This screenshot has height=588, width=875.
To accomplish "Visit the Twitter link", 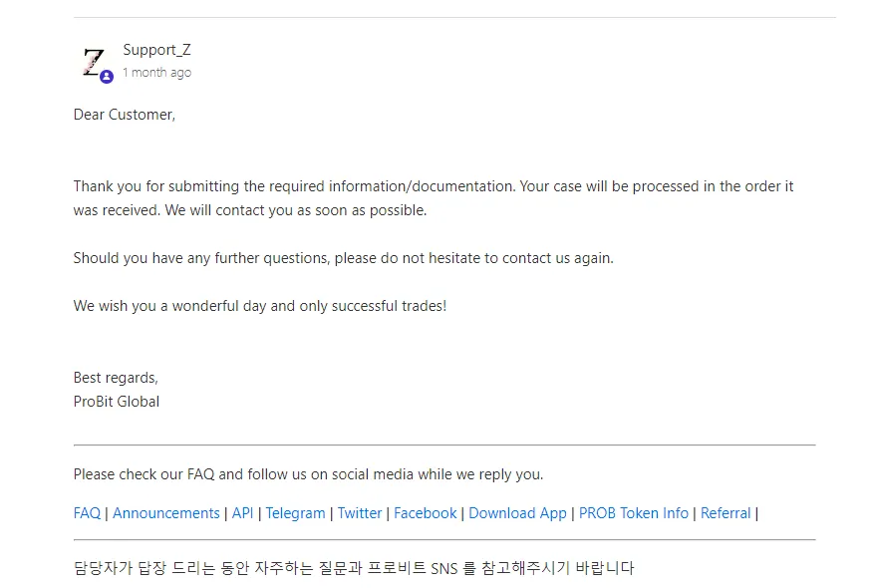I will pos(360,513).
